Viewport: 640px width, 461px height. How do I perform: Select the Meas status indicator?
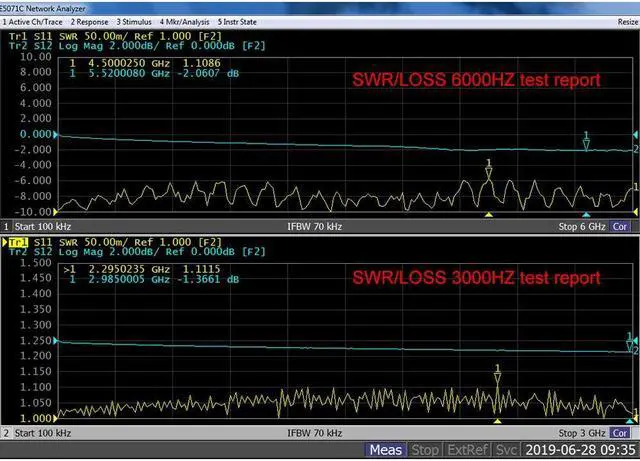click(386, 450)
